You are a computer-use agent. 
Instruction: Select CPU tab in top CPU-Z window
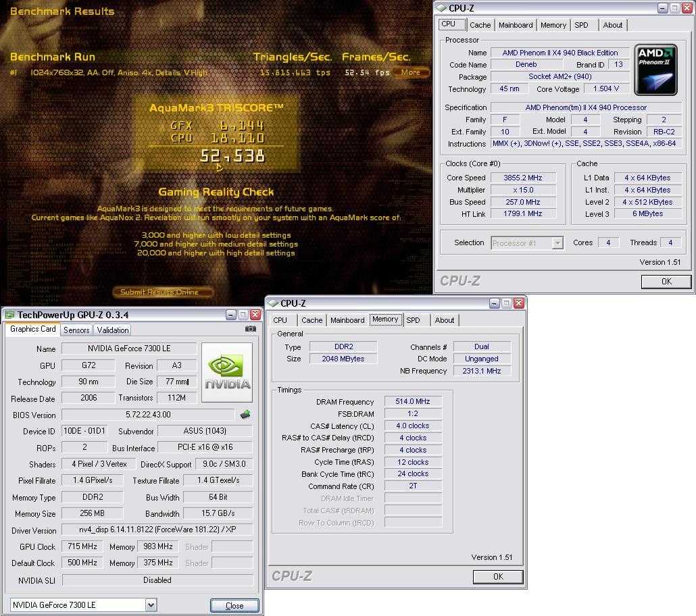point(452,24)
